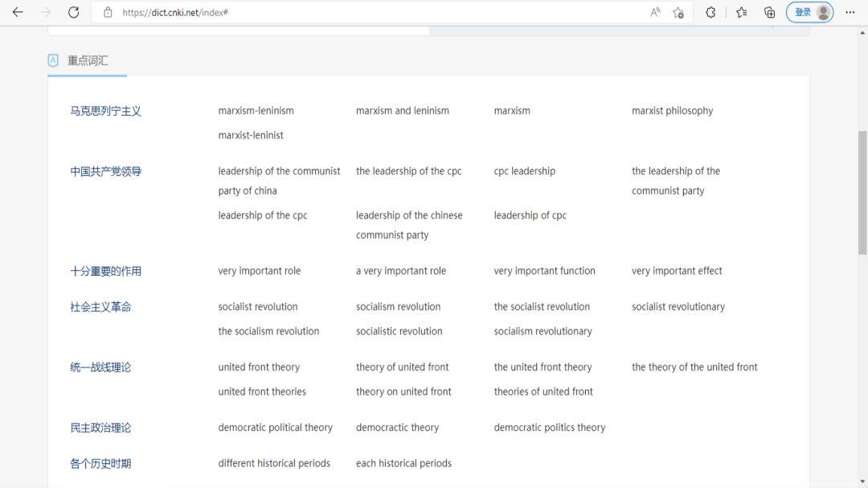Viewport: 868px width, 488px height.
Task: View site information via the lock icon
Action: pos(108,12)
